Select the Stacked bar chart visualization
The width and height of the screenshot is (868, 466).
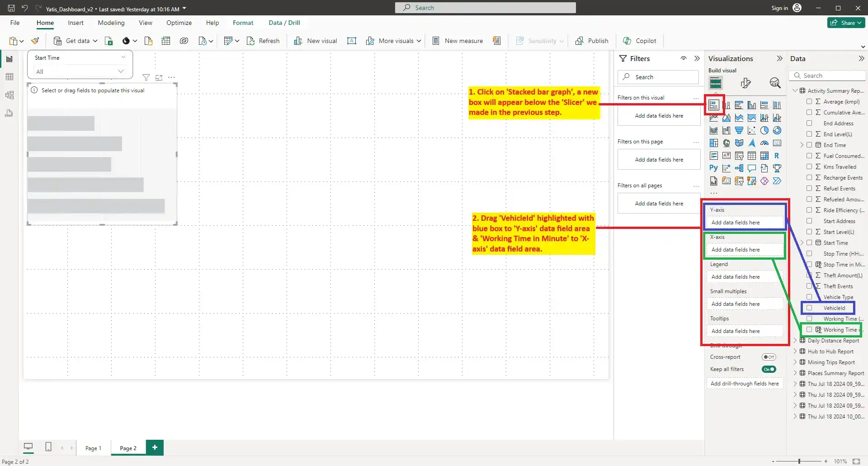(x=713, y=105)
